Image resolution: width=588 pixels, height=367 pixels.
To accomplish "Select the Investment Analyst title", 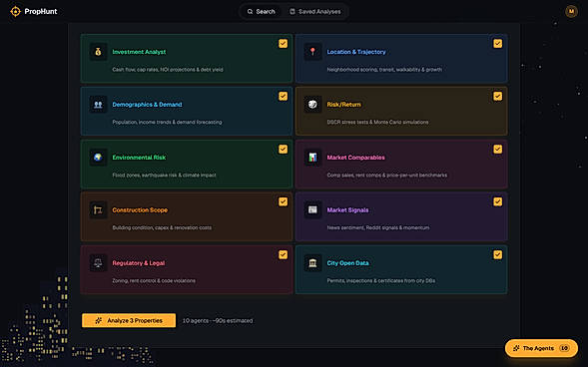I will (x=139, y=52).
